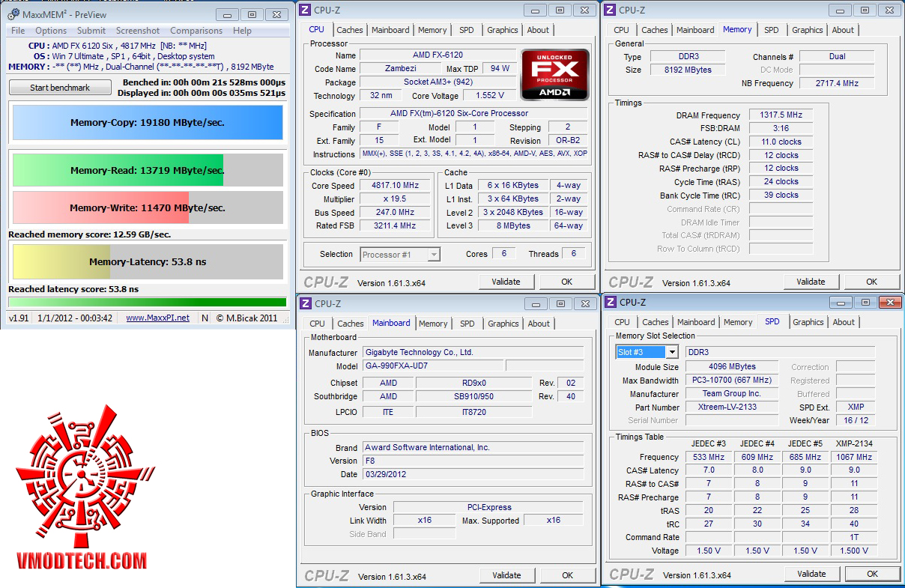This screenshot has width=905, height=588.
Task: Click the green progress bar in MaxxMEM
Action: [x=148, y=302]
